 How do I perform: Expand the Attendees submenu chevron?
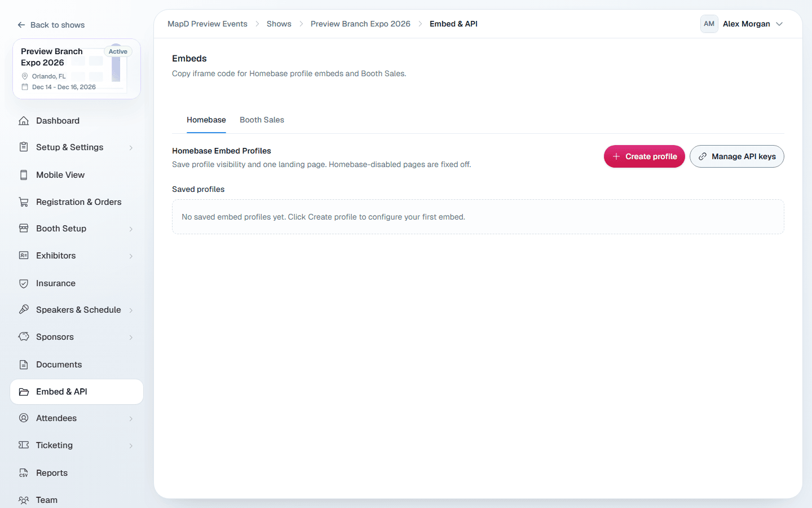coord(131,419)
